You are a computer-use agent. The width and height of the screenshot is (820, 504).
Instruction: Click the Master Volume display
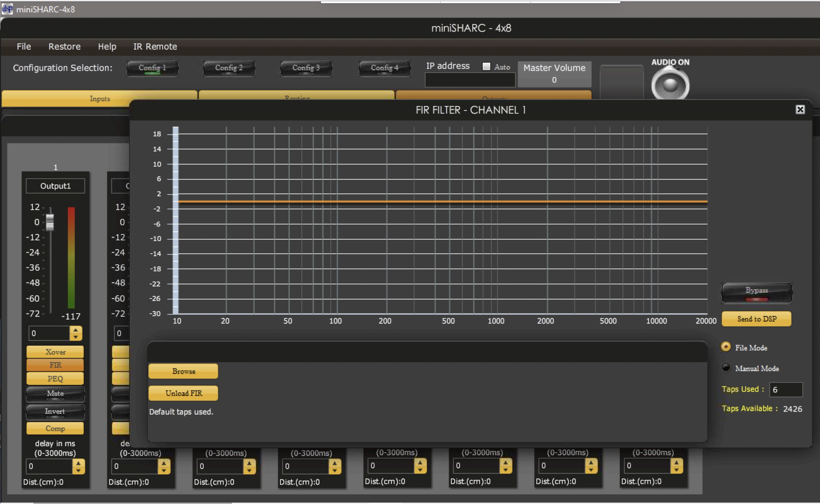coord(554,74)
